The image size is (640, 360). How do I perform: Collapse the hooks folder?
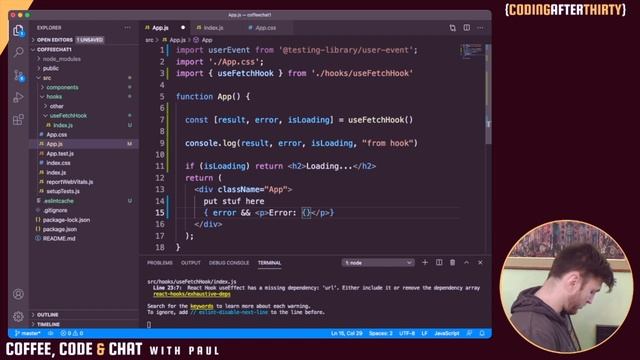tap(54, 97)
